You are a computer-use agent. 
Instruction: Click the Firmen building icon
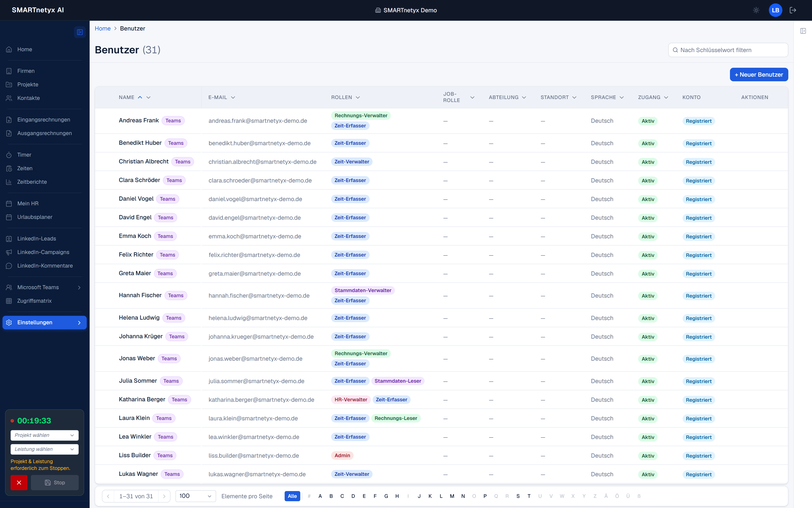(x=9, y=71)
